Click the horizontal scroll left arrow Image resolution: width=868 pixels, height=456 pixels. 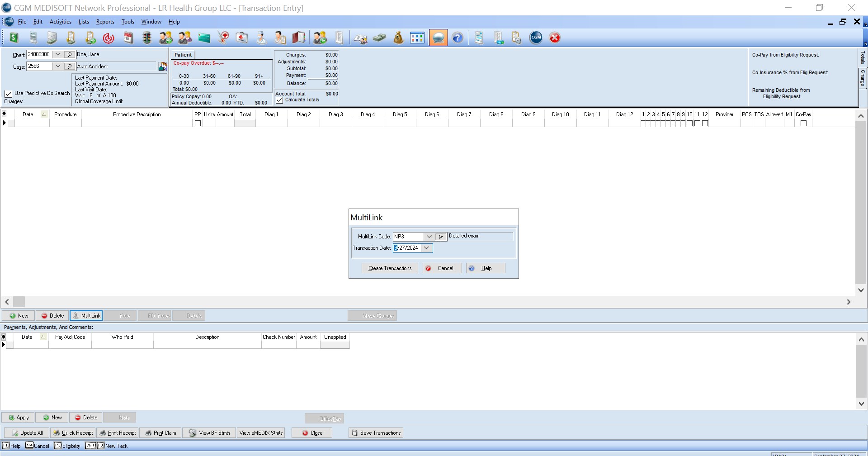click(7, 302)
